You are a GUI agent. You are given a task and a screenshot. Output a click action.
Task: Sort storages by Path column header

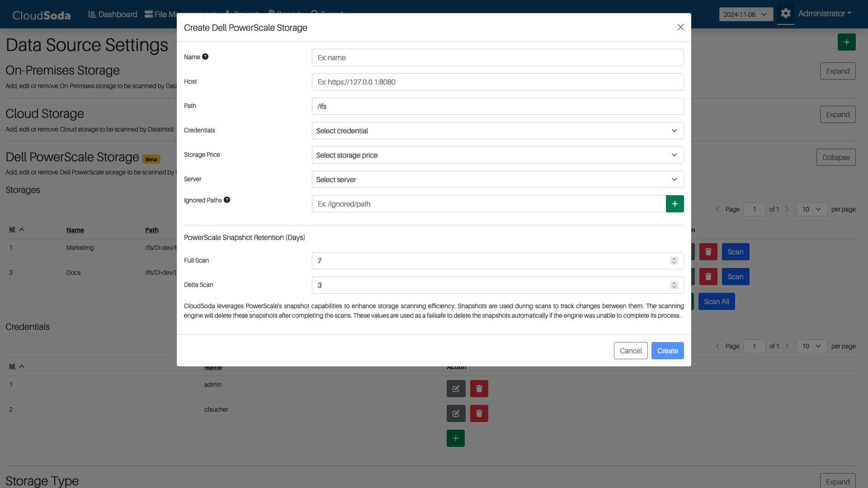coord(152,230)
